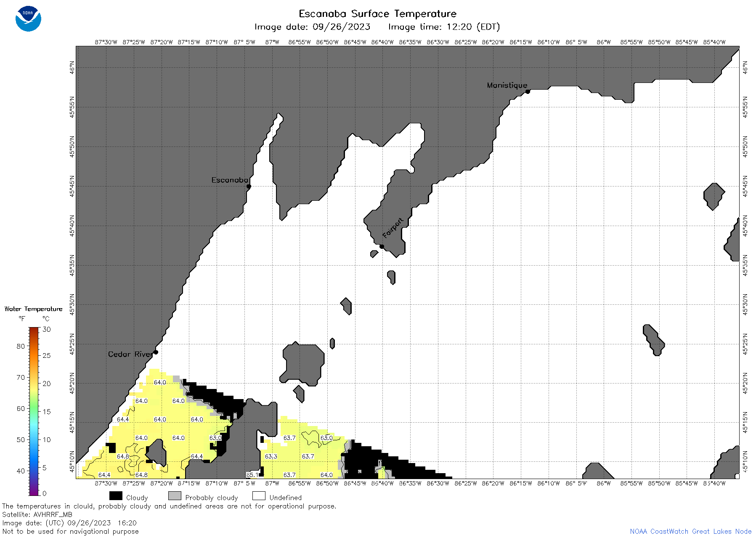The width and height of the screenshot is (756, 538).
Task: Click the NOAA logo
Action: click(28, 19)
